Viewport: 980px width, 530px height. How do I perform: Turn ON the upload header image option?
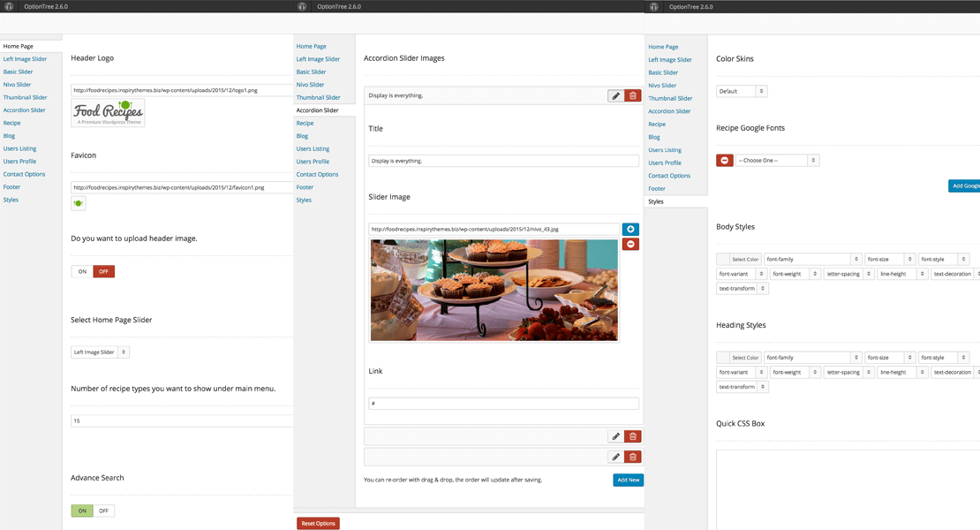click(82, 271)
